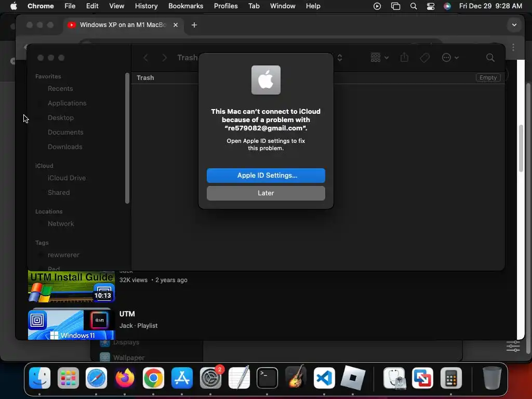532x399 pixels.
Task: Click Jack · Playlist channel text
Action: 138,326
